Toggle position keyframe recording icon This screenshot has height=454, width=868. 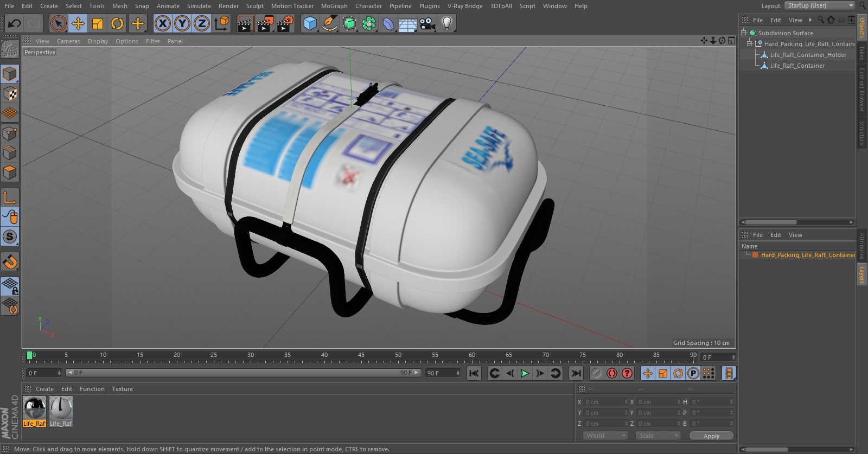pyautogui.click(x=648, y=373)
